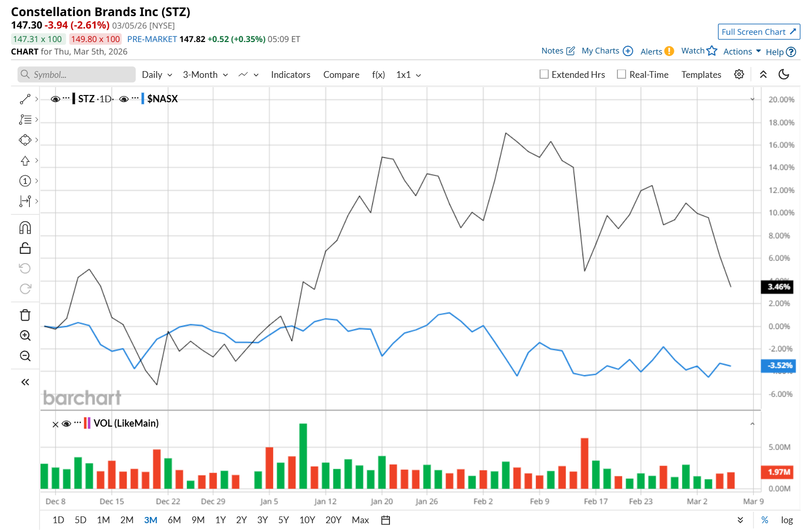Add to Watch list star
This screenshot has height=532, width=810.
pyautogui.click(x=712, y=50)
